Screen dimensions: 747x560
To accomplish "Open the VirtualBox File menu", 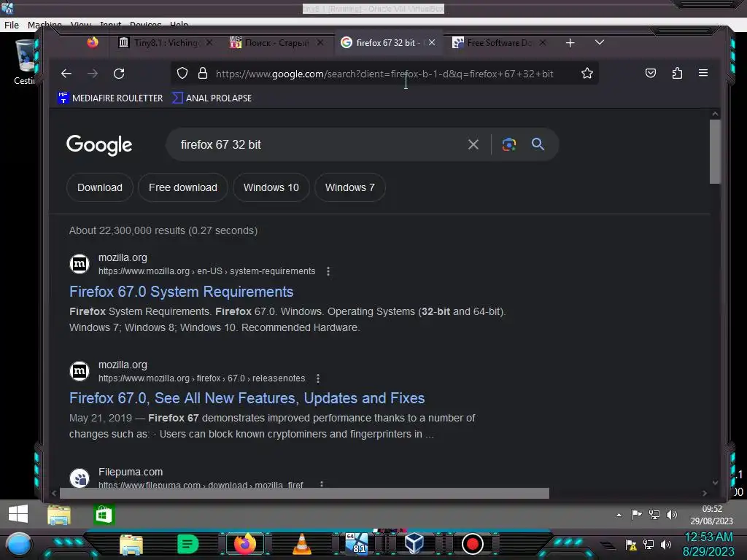I will (12, 25).
